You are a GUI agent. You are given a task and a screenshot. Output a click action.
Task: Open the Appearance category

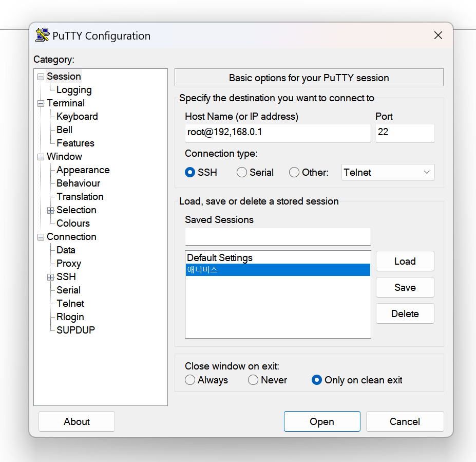pos(83,170)
